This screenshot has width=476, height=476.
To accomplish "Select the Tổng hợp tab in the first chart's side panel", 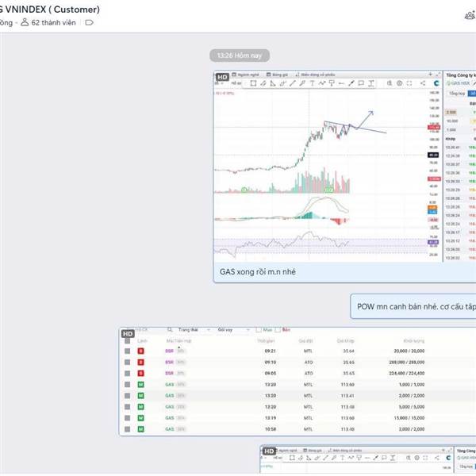I will pos(457,94).
